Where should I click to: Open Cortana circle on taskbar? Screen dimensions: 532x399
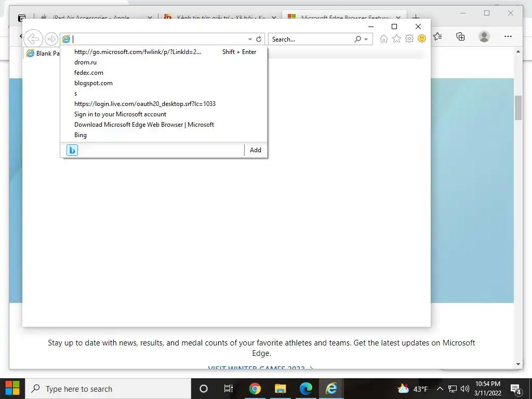point(204,389)
